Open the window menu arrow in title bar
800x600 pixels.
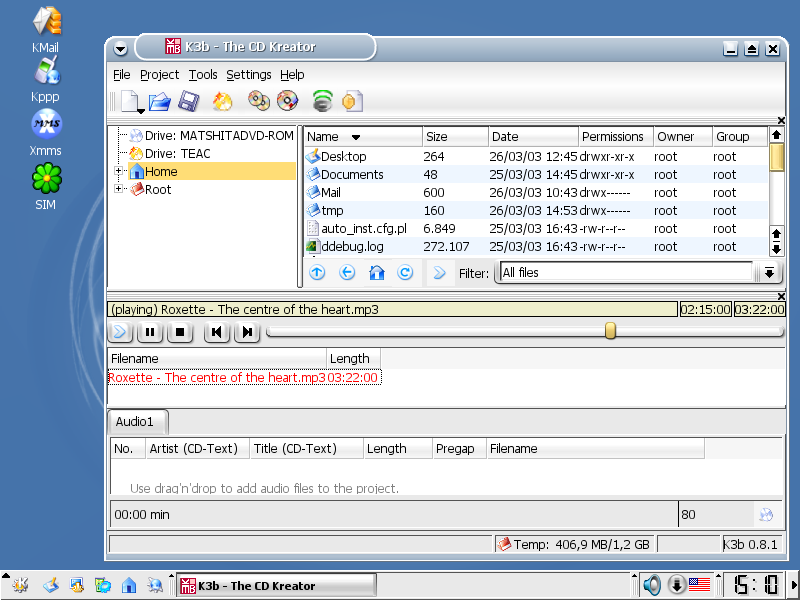tap(120, 49)
